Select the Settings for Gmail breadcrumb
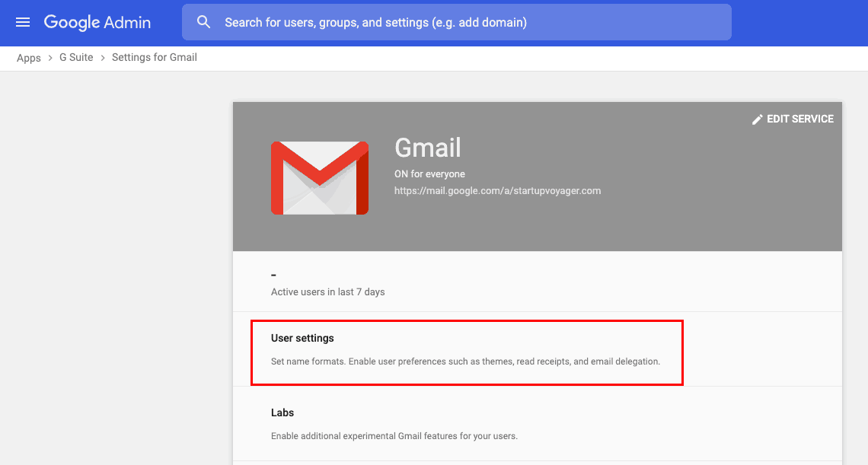This screenshot has height=465, width=868. click(155, 58)
